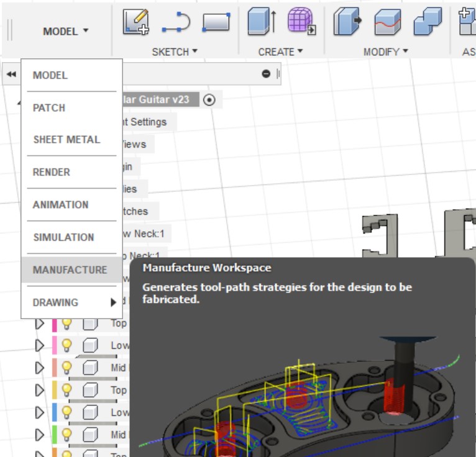
Task: Toggle lightbulb visibility on pink Top row
Action: point(66,324)
